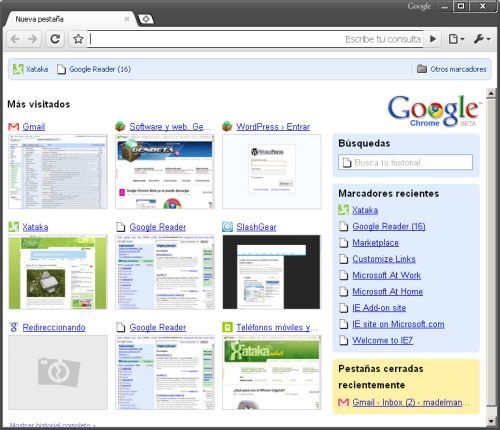Reopen Gmail - Inbox (2) closed tab

[x=411, y=402]
